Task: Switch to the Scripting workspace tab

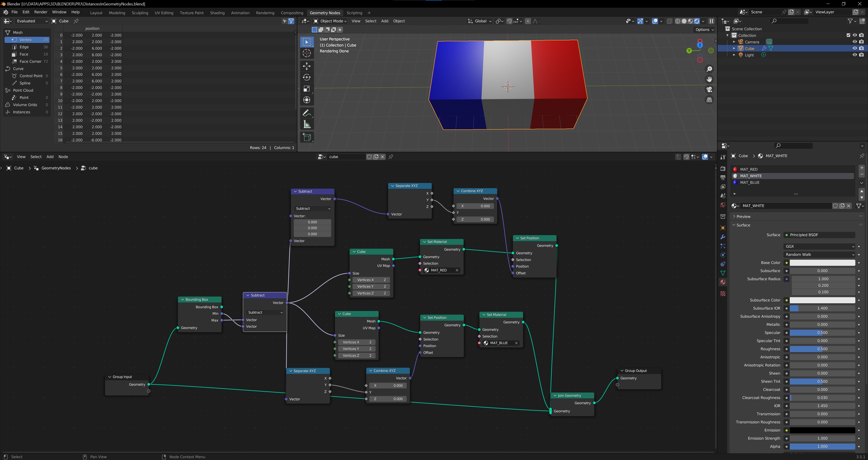Action: click(354, 13)
